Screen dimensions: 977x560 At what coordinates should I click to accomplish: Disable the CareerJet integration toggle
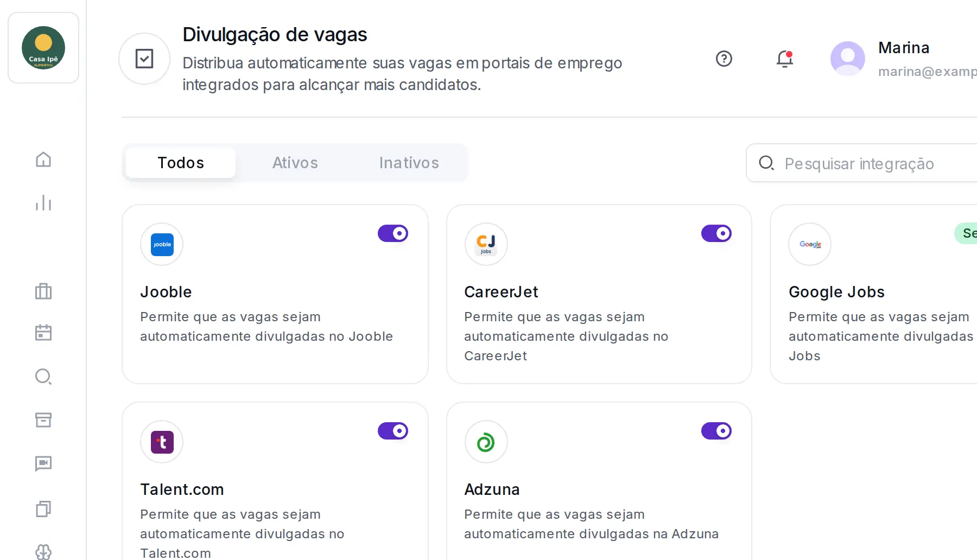716,233
